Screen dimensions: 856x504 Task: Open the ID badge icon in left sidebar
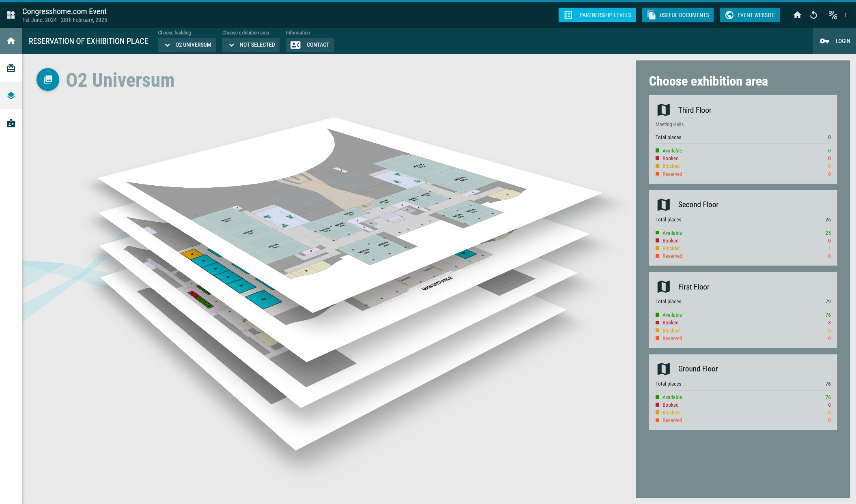tap(11, 123)
